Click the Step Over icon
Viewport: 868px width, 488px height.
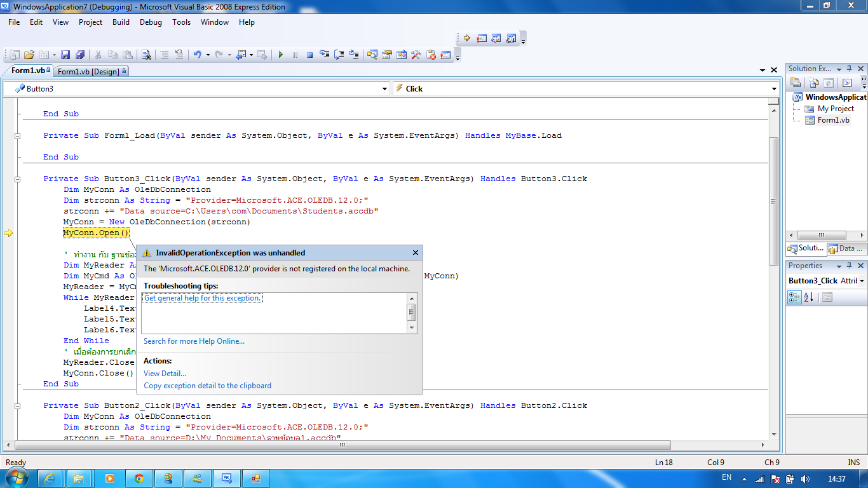(339, 55)
